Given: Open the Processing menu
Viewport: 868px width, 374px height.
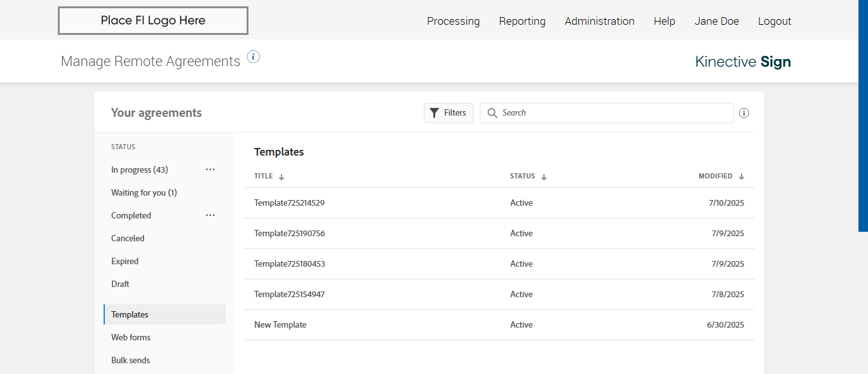Looking at the screenshot, I should click(x=453, y=21).
